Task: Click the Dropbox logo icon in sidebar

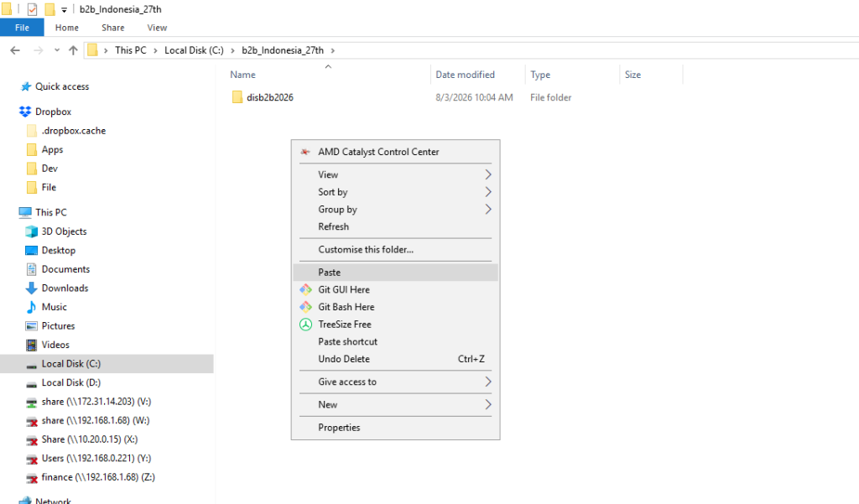Action: click(25, 112)
